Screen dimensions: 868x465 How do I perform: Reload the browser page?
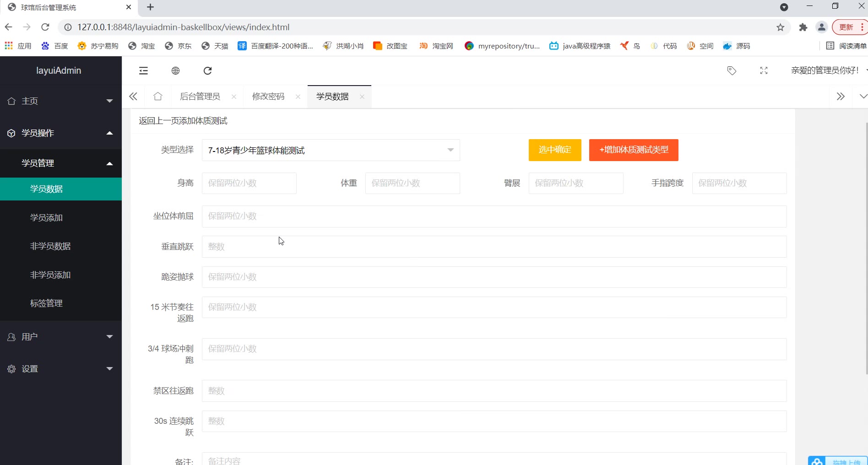pyautogui.click(x=45, y=27)
